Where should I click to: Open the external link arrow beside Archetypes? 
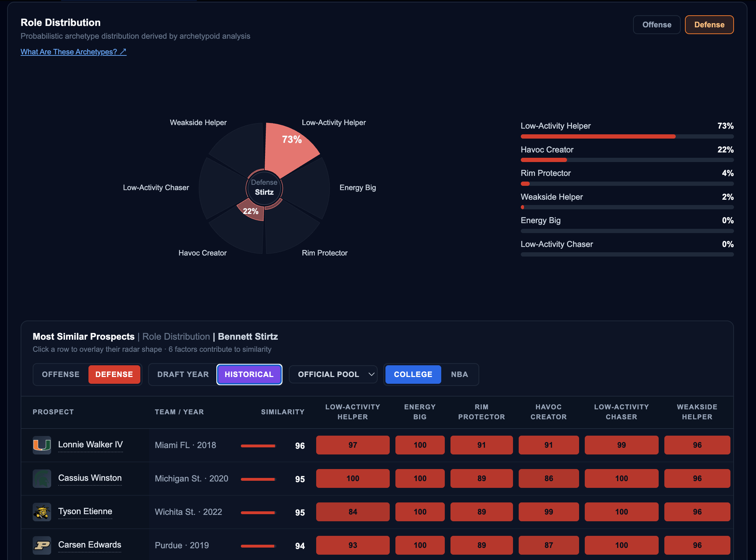point(123,52)
